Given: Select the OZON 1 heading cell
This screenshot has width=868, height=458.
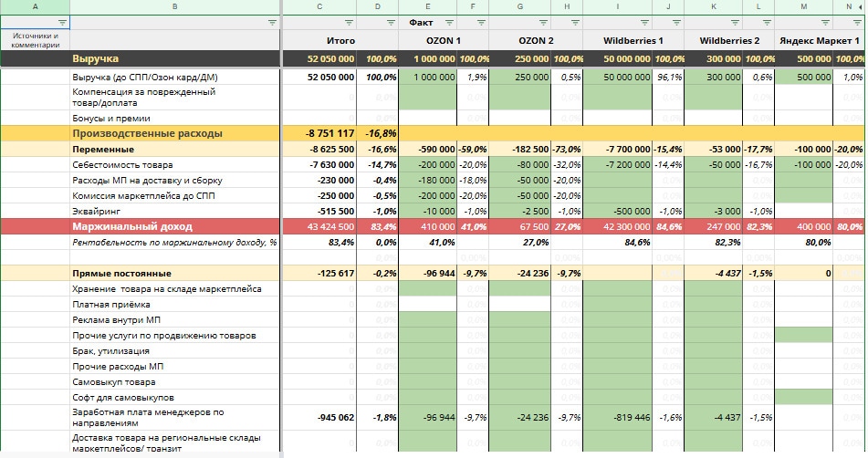Looking at the screenshot, I should (444, 41).
